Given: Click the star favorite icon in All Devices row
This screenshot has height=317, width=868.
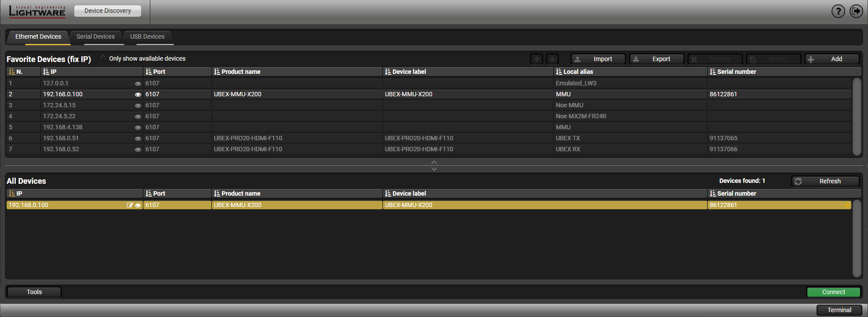Looking at the screenshot, I should pyautogui.click(x=847, y=205).
